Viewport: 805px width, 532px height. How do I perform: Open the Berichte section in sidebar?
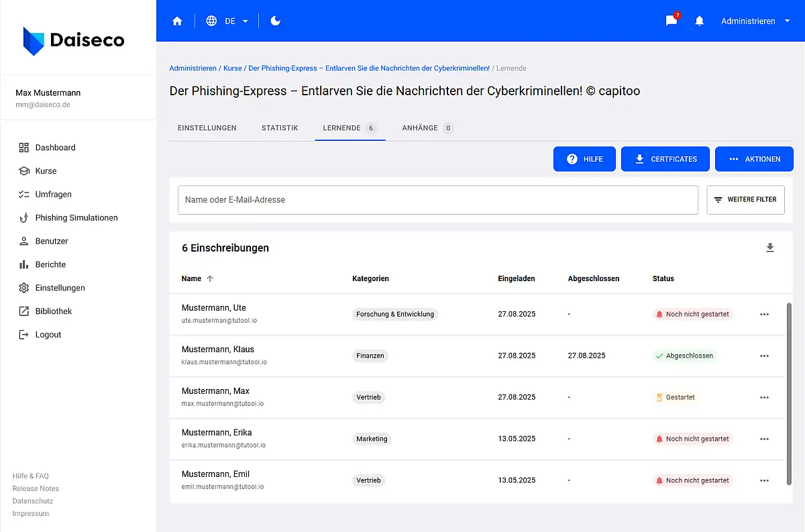tap(50, 264)
